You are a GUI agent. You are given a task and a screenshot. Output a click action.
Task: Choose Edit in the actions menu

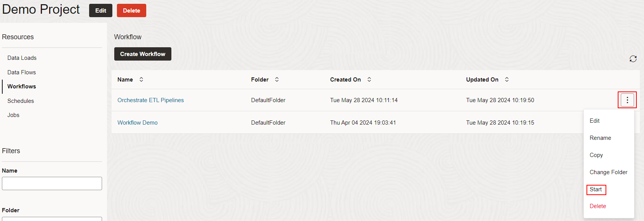pyautogui.click(x=594, y=121)
